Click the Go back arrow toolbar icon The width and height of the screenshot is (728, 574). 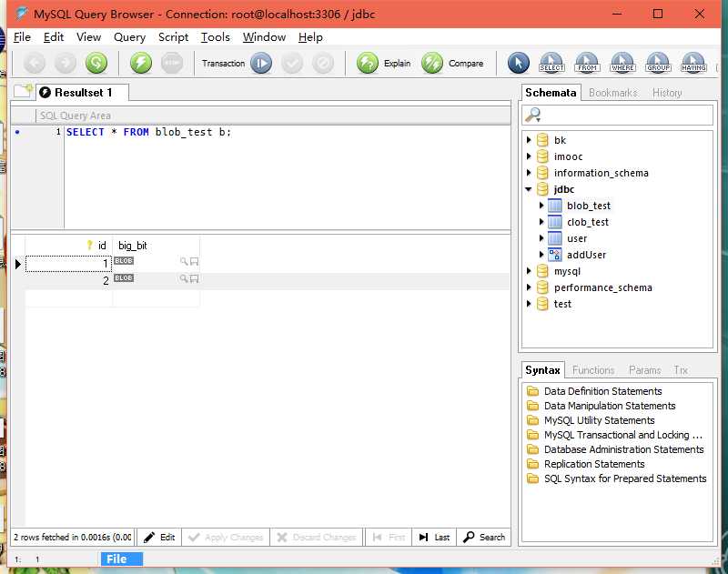click(x=35, y=63)
